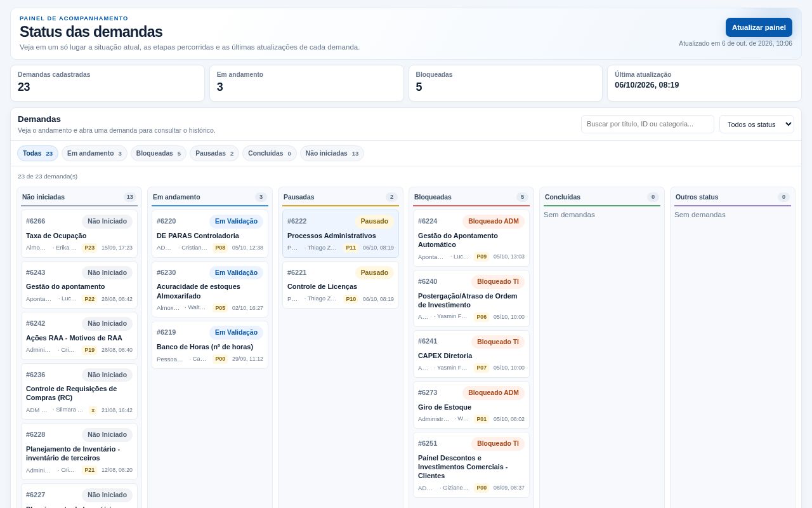Open the Giro de Estoque card

tap(471, 404)
